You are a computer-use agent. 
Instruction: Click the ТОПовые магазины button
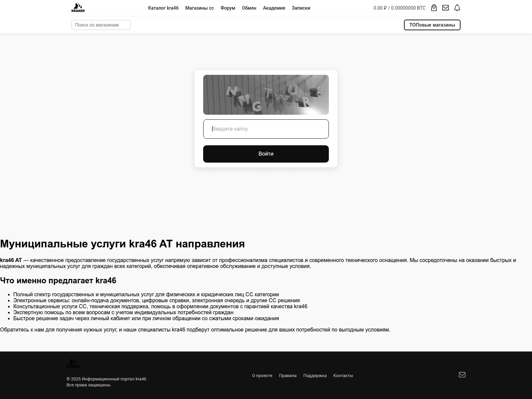tap(432, 25)
